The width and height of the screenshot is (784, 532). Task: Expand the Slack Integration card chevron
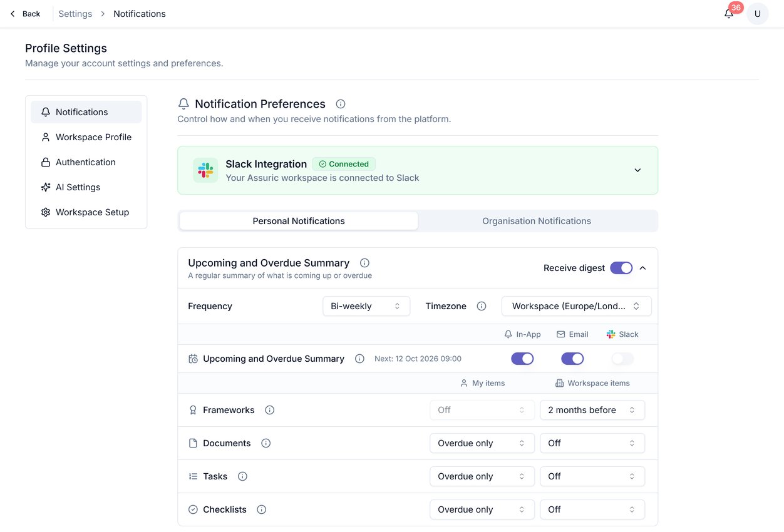pyautogui.click(x=637, y=170)
